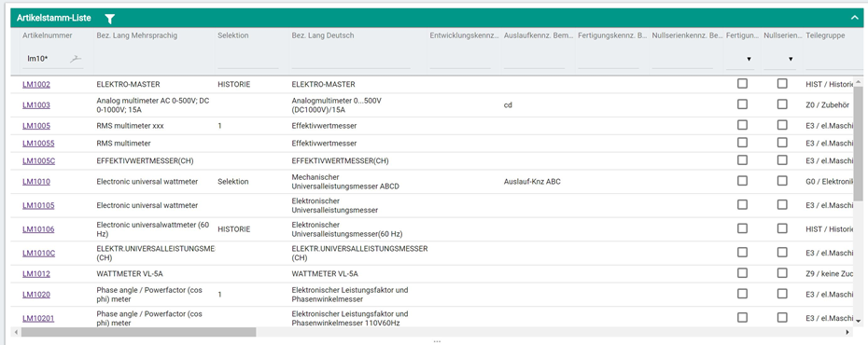The width and height of the screenshot is (868, 345).
Task: Select the 'Z0 / Zubehör' cell
Action: click(828, 105)
